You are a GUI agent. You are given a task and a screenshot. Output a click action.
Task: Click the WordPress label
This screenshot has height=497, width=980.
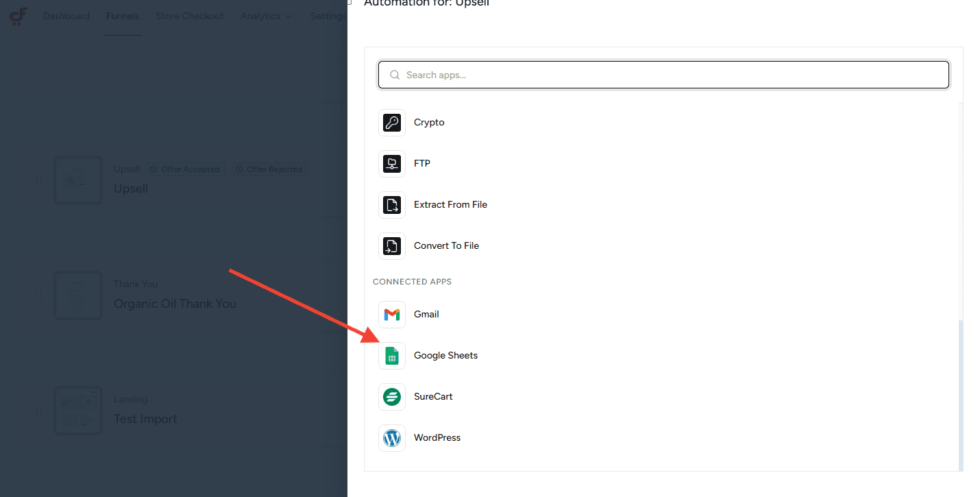[437, 438]
